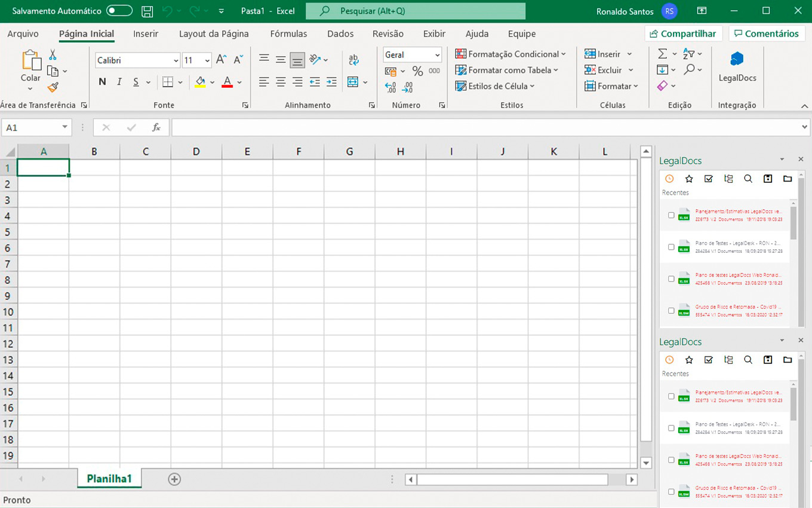
Task: Open the LegalDocs integration ribbon button
Action: (x=737, y=66)
